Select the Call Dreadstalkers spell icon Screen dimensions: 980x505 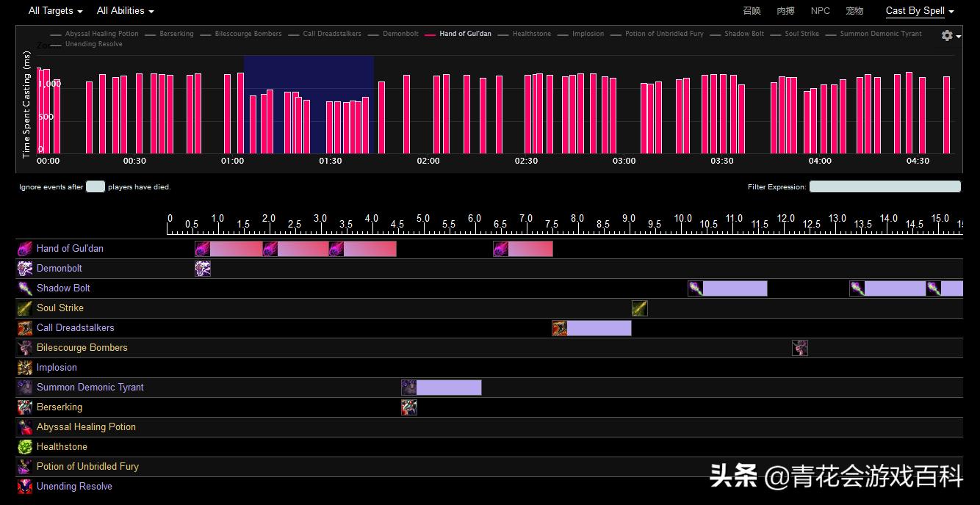tap(24, 327)
